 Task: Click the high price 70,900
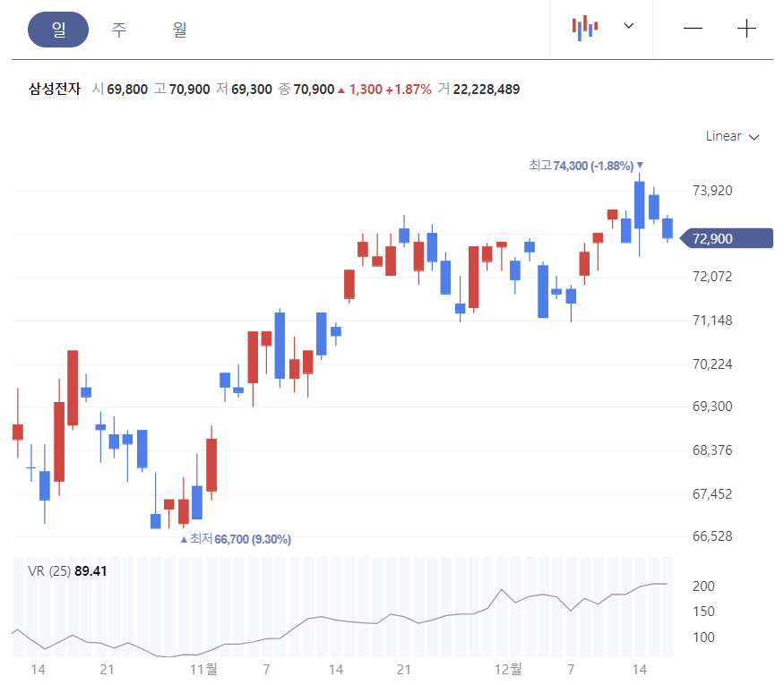click(x=189, y=90)
